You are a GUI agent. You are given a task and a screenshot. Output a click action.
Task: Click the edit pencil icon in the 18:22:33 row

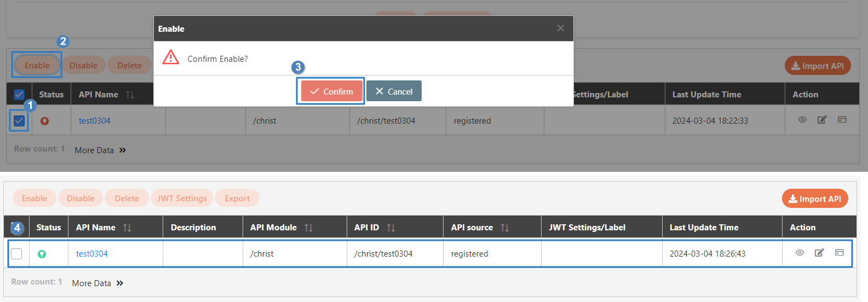point(822,120)
